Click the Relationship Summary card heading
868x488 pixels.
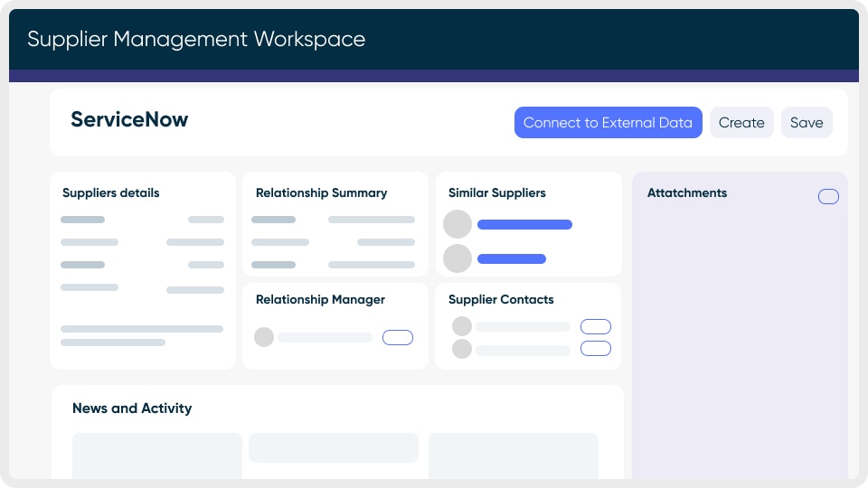pyautogui.click(x=321, y=192)
